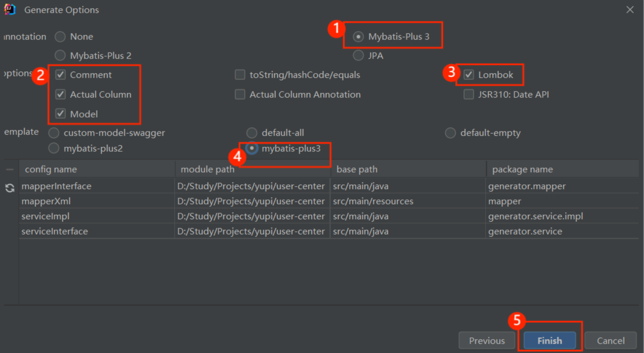This screenshot has height=353, width=644.
Task: Click the refresh icon beside config table
Action: (10, 188)
